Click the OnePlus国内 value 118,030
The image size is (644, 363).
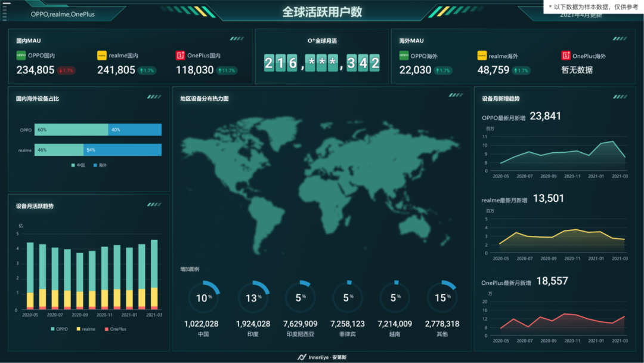pos(194,70)
